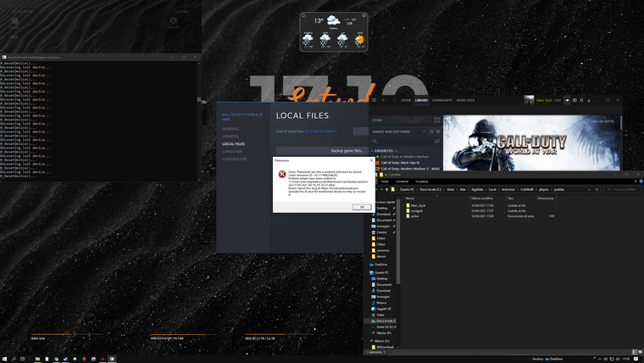This screenshot has width=644, height=363.
Task: Open taskbar search icon
Action: pyautogui.click(x=14, y=359)
